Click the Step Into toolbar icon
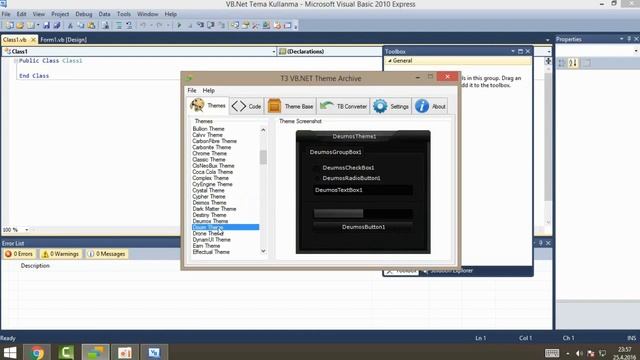Viewport: 640px width, 360px height. click(x=200, y=25)
